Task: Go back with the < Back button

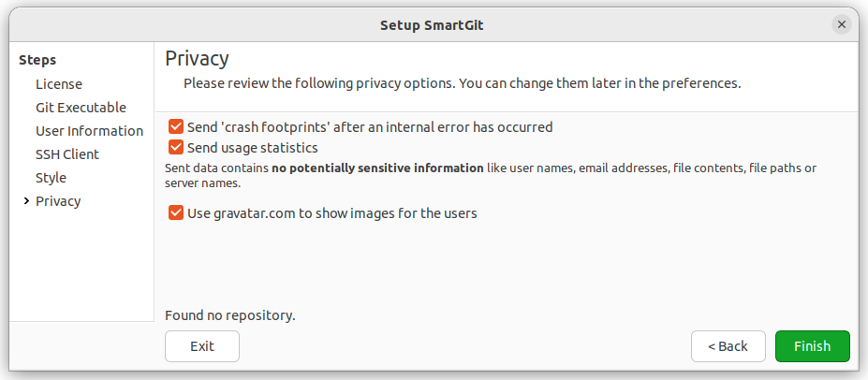Action: coord(728,346)
